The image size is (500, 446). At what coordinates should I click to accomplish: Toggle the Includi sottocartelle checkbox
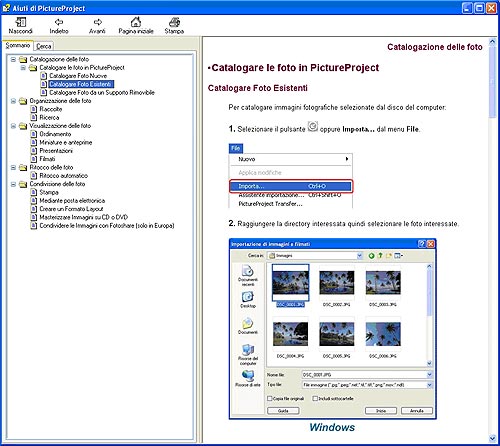point(315,398)
